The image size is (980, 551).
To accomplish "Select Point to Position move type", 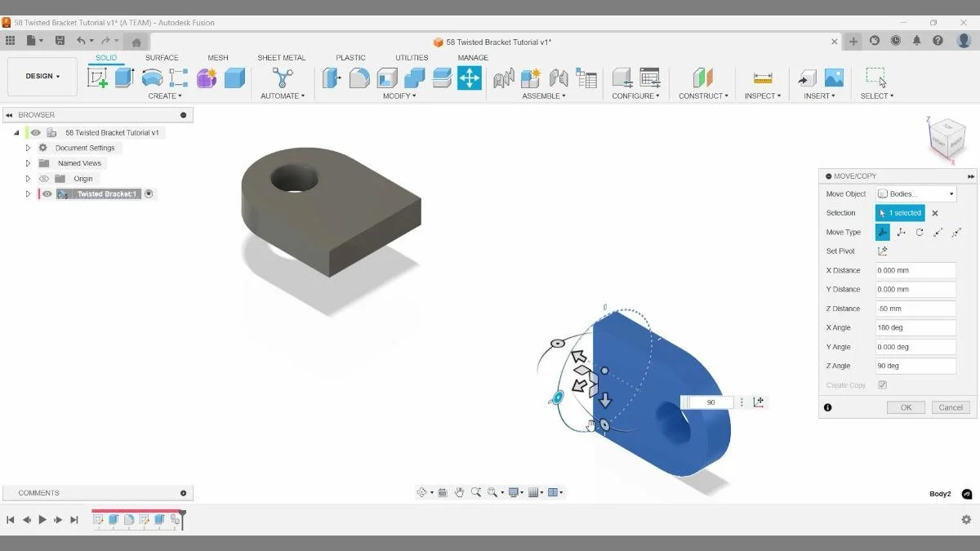I will (956, 233).
